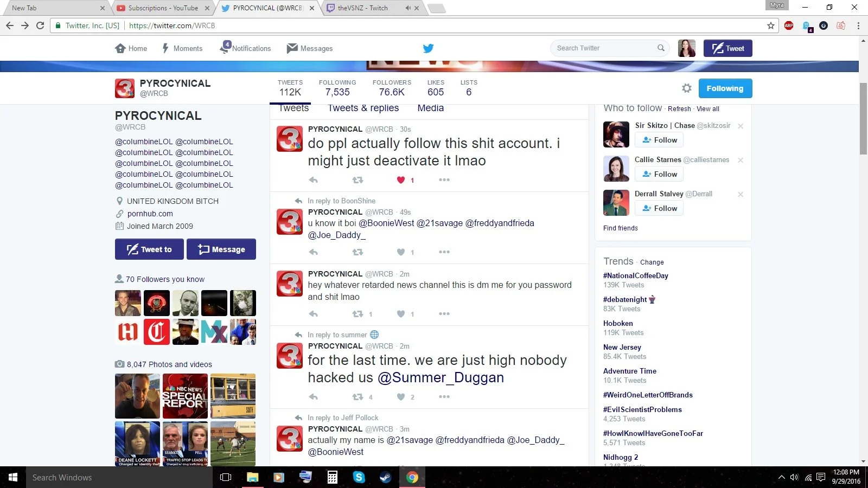Click the Windows Start button

click(x=13, y=477)
